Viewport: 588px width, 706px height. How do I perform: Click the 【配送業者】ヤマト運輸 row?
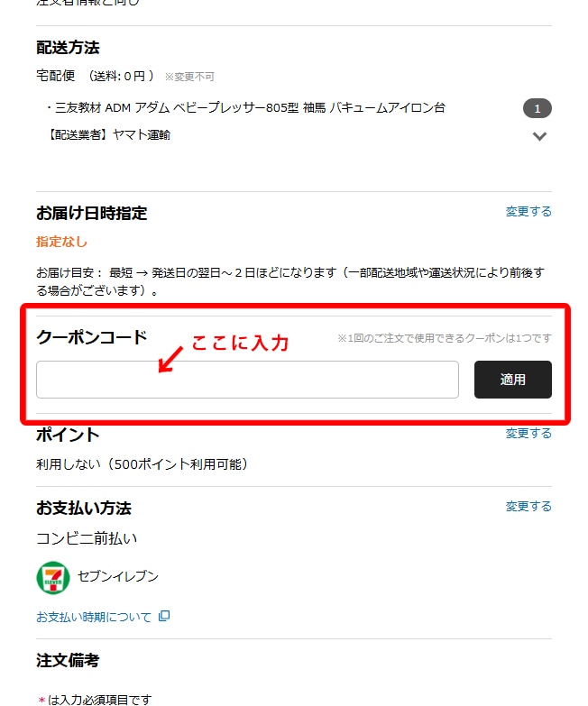pos(108,134)
